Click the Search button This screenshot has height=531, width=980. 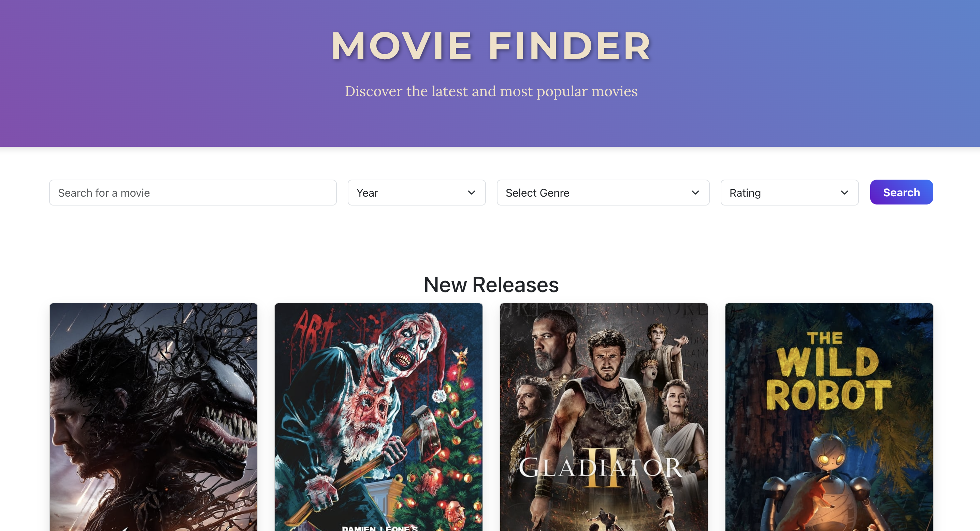[902, 192]
